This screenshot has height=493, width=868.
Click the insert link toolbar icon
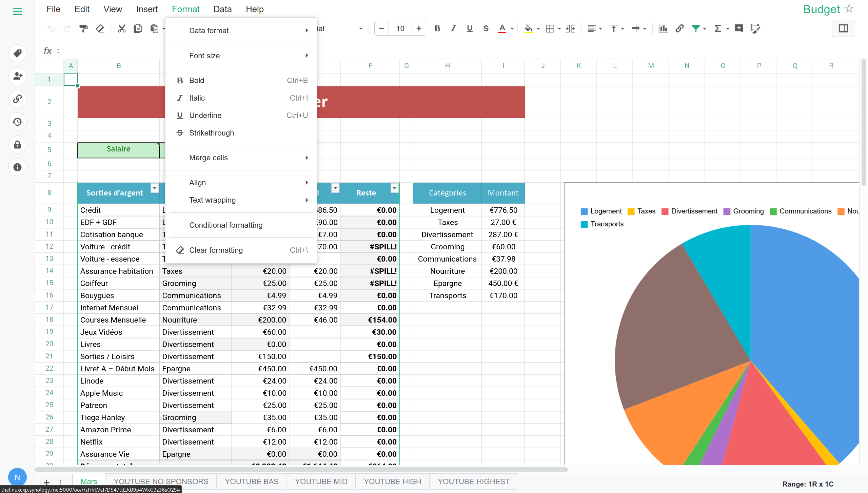tap(679, 29)
